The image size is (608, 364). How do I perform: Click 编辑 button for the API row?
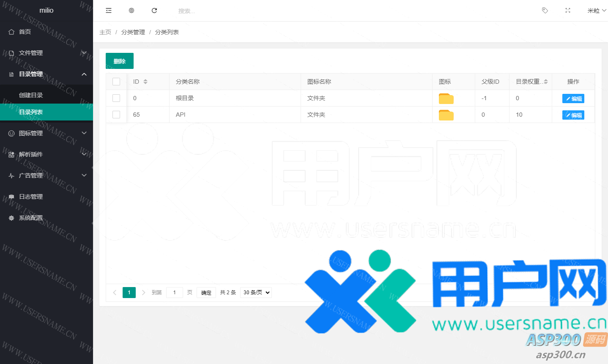573,115
